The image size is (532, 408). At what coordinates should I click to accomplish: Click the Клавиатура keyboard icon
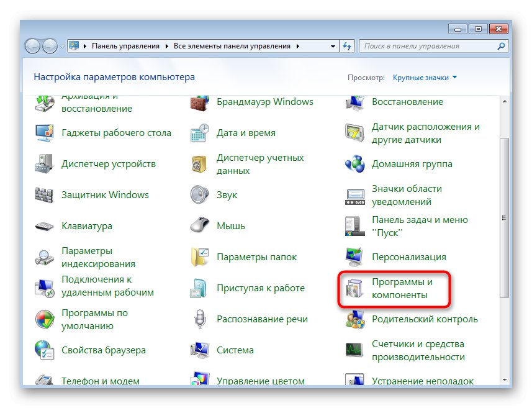tap(45, 226)
